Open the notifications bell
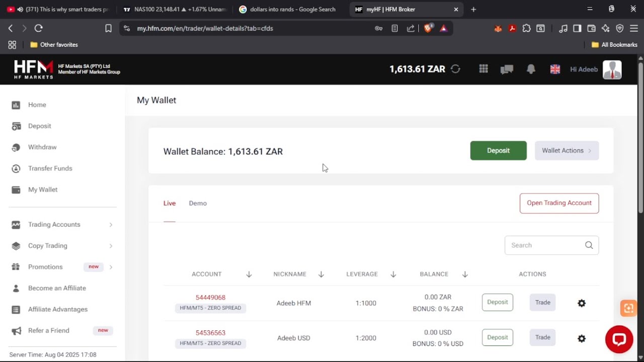The image size is (644, 362). 531,69
